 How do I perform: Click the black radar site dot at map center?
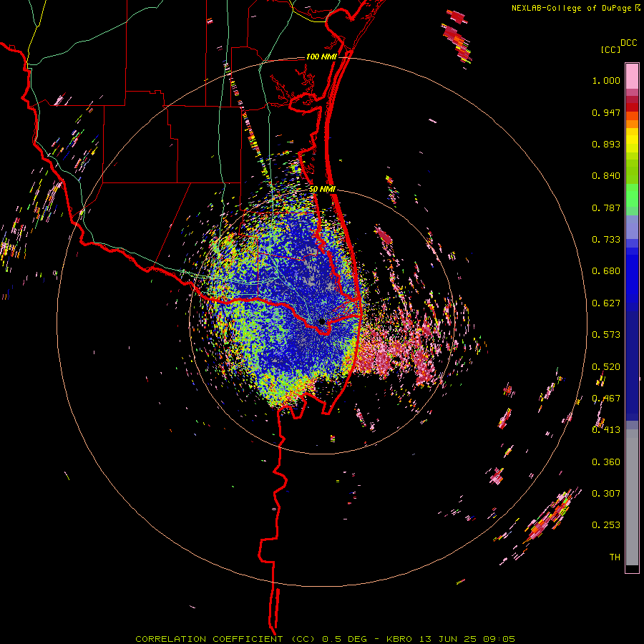click(322, 321)
